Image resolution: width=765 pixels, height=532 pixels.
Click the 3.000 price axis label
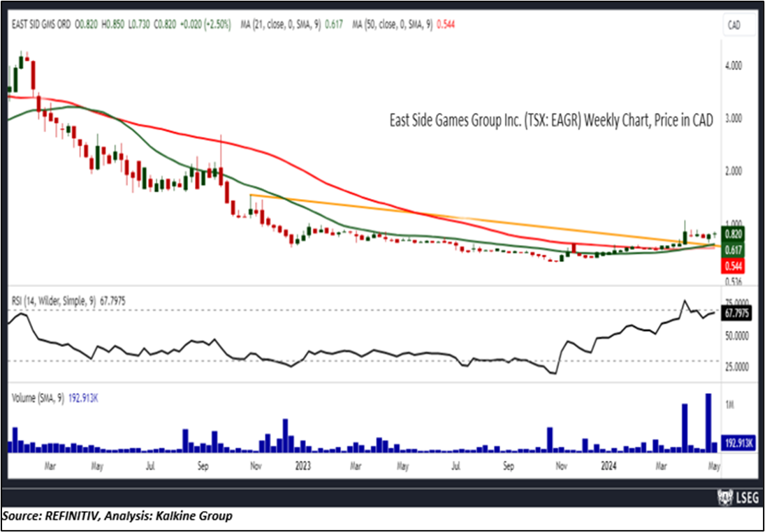pos(735,119)
